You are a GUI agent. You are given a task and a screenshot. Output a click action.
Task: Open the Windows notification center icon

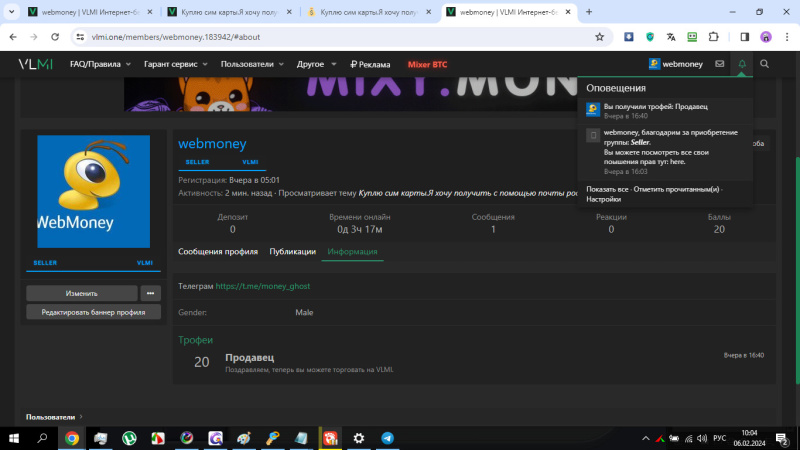click(782, 438)
